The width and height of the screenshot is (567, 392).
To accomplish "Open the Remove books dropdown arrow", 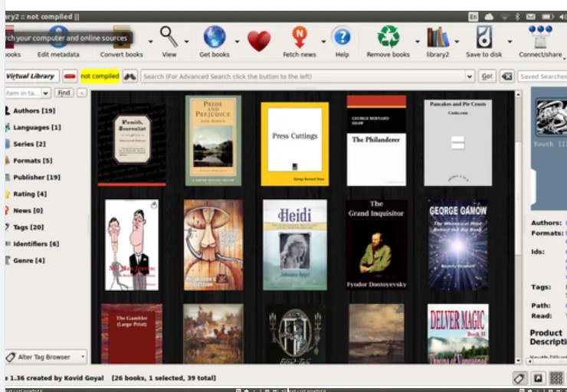I will pos(417,41).
